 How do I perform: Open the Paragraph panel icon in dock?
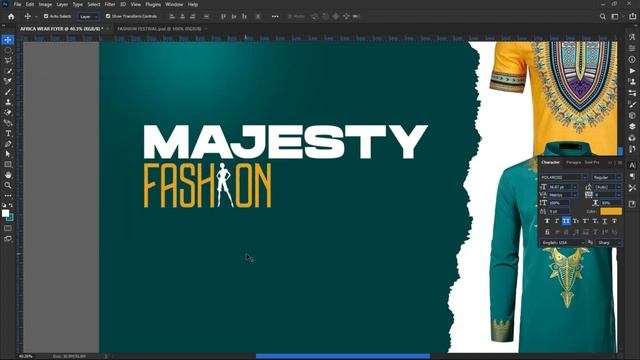632,176
